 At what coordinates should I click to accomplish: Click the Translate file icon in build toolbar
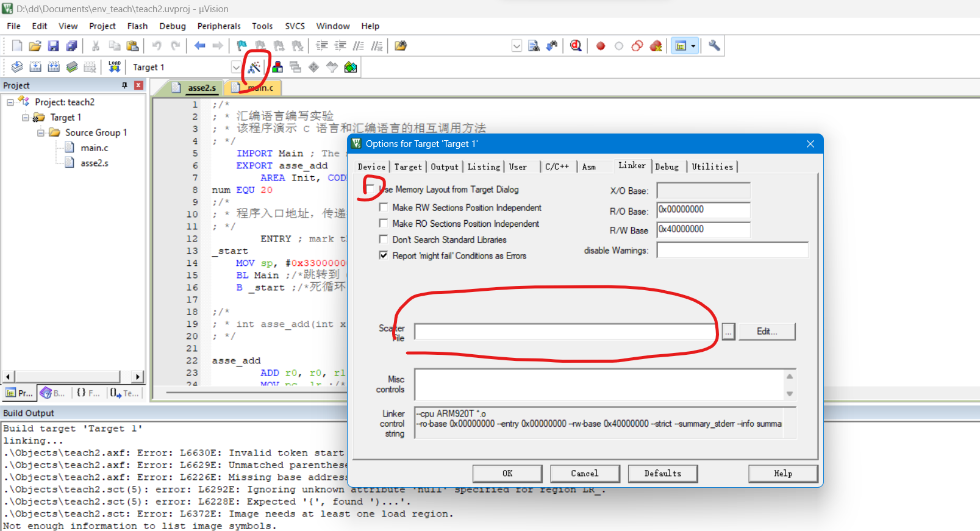click(x=17, y=67)
